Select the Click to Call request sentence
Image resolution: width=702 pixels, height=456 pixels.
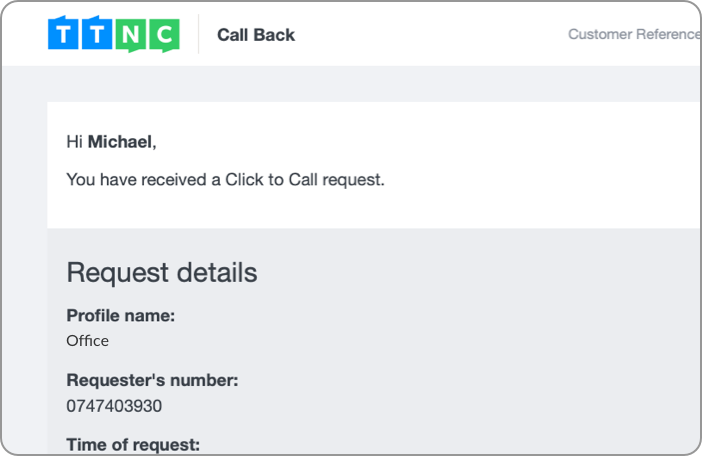(x=225, y=179)
